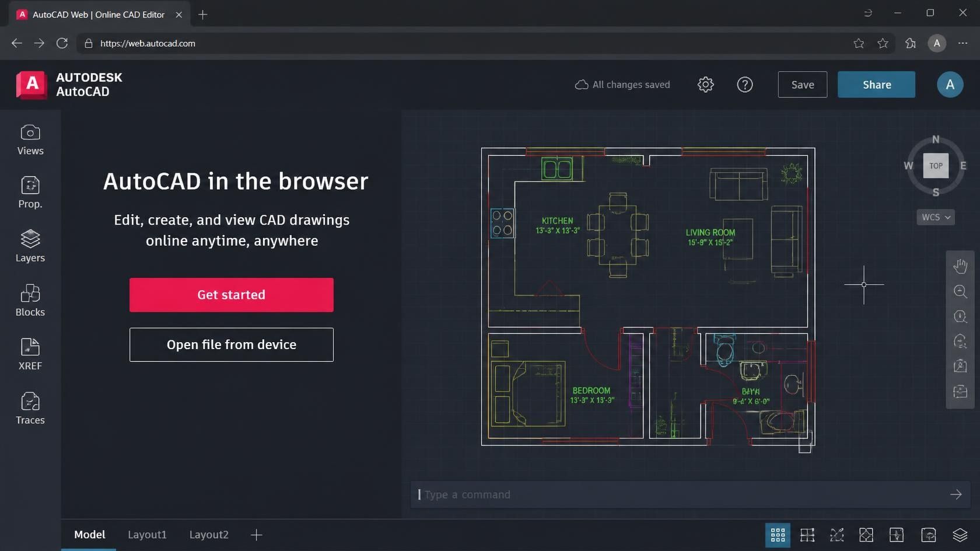Click the Autodesk AutoCAD logo
980x551 pixels.
point(69,85)
